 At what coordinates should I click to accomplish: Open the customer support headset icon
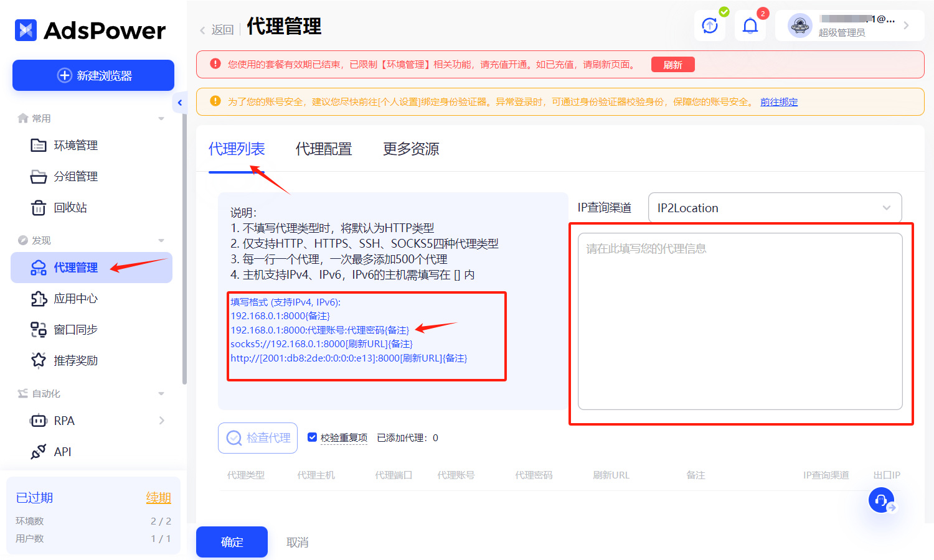click(x=881, y=500)
